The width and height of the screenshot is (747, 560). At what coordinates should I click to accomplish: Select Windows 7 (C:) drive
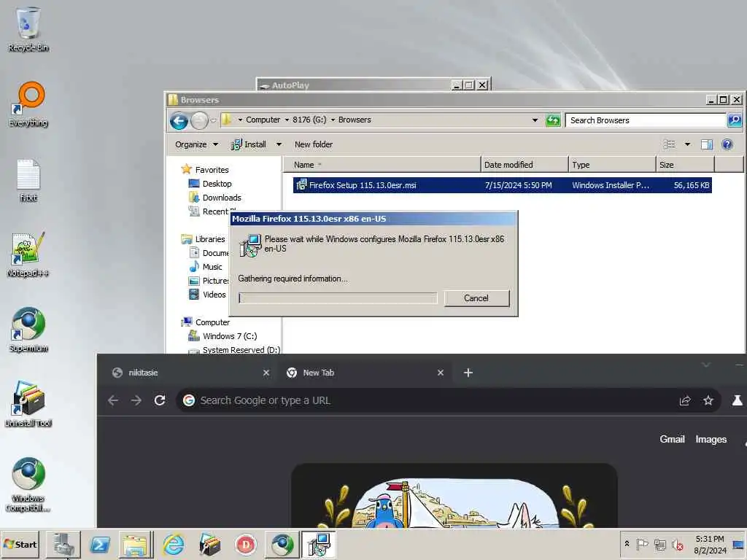click(x=222, y=336)
